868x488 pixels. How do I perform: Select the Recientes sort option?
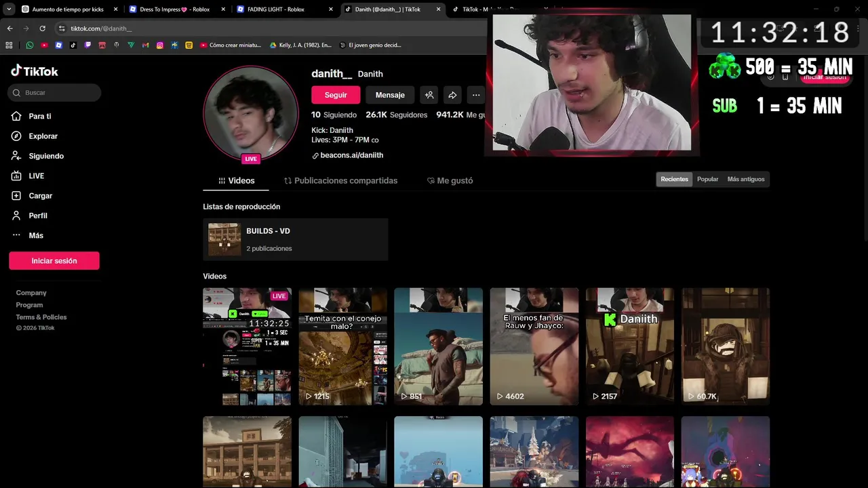tap(674, 179)
